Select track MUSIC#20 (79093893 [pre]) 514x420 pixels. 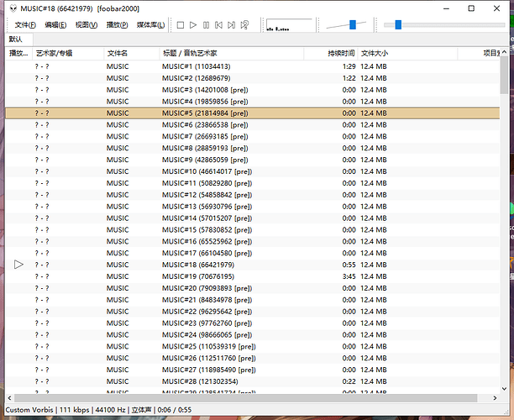click(253, 288)
